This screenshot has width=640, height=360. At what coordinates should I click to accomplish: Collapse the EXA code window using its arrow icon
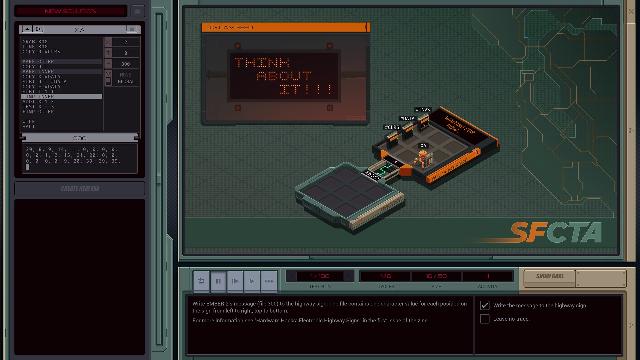coord(27,29)
